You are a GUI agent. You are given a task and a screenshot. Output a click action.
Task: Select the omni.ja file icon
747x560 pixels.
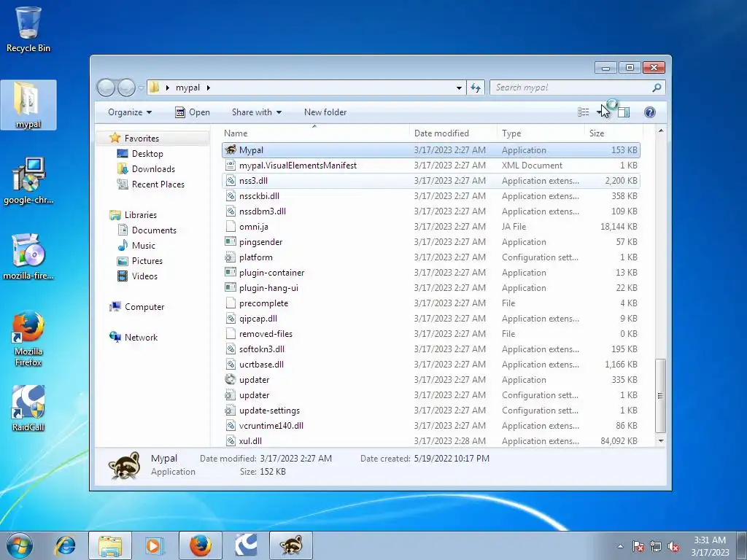[231, 227]
